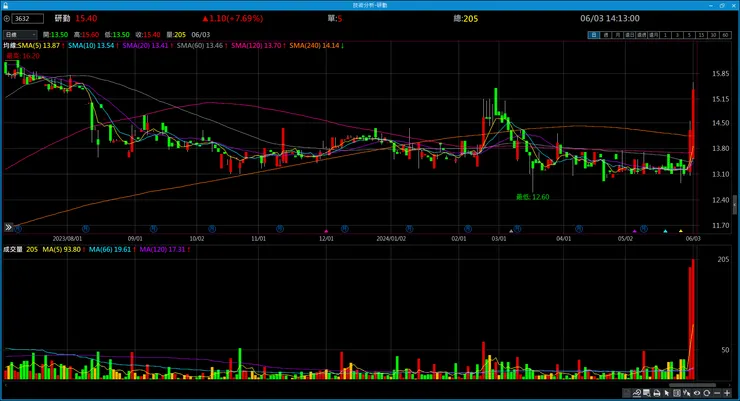Select the adjusted monthly (還月) timeframe button

pos(654,35)
